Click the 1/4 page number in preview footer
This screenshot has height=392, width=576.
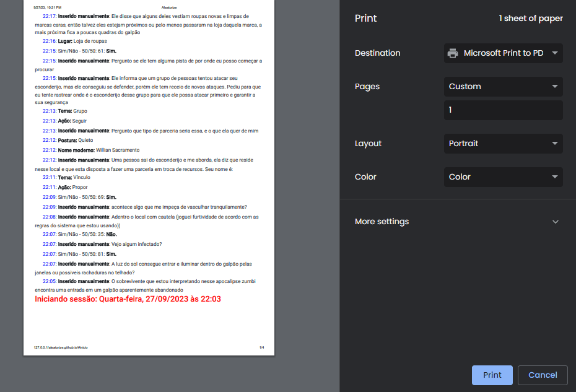(261, 347)
